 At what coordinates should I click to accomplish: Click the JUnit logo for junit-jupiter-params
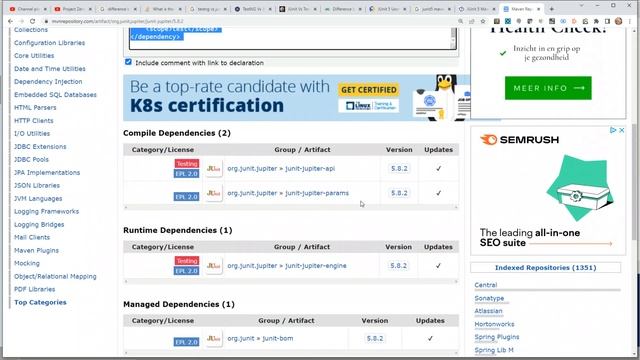click(x=214, y=193)
